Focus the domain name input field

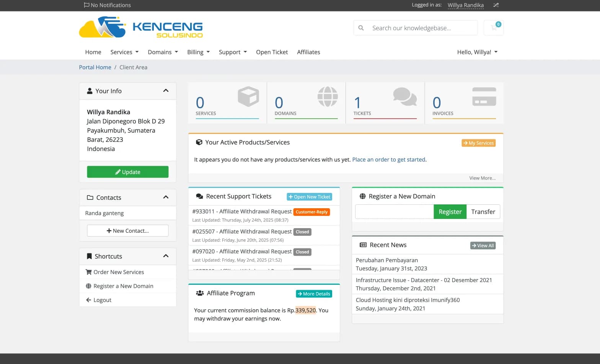coord(394,212)
